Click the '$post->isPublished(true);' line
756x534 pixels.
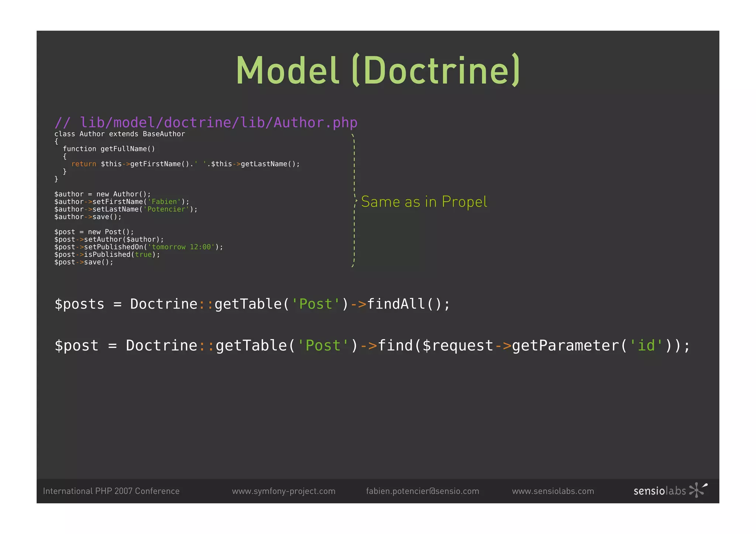tap(107, 255)
